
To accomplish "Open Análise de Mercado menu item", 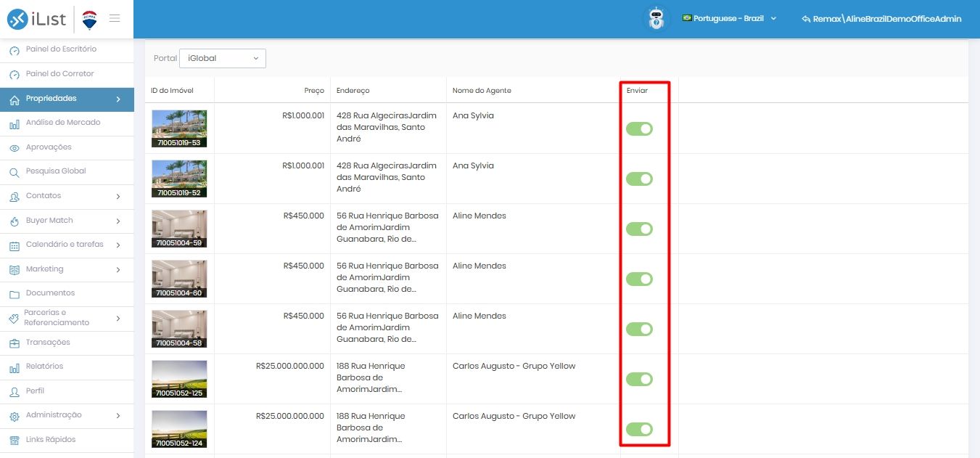I will click(x=67, y=123).
